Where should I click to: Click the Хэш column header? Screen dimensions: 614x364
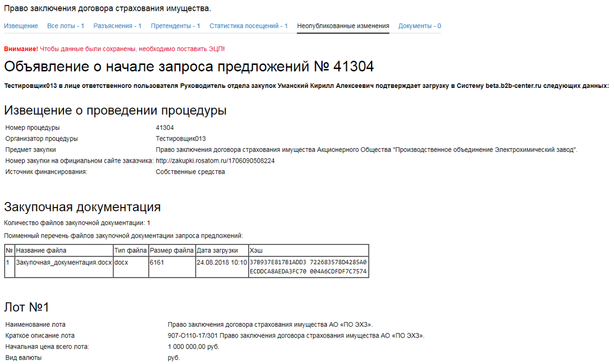tap(255, 251)
